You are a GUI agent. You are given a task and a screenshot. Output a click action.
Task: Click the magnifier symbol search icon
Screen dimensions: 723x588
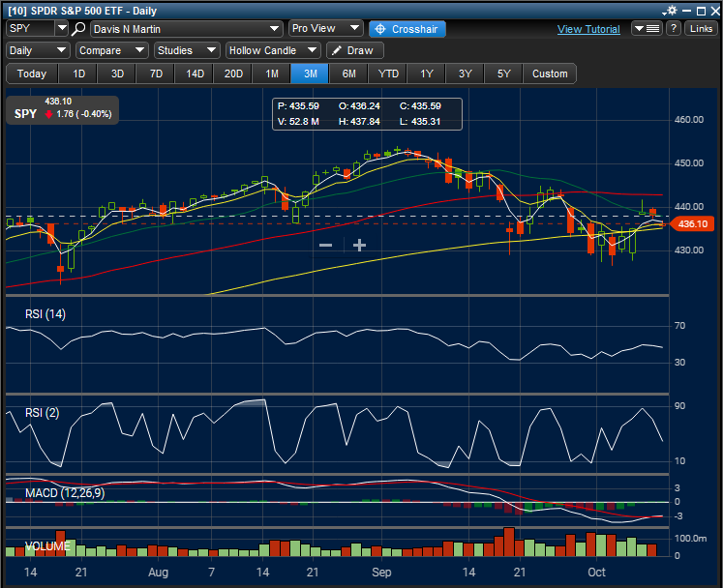point(78,29)
